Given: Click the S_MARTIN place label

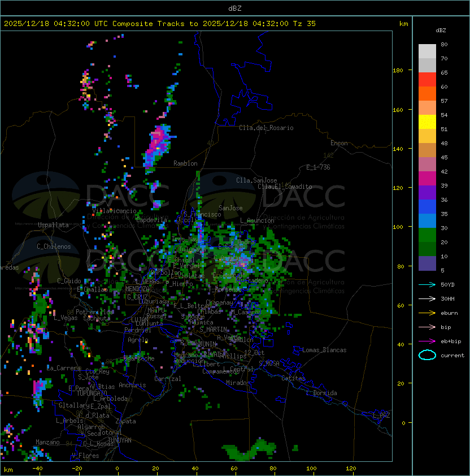Looking at the screenshot, I should pyautogui.click(x=214, y=330).
